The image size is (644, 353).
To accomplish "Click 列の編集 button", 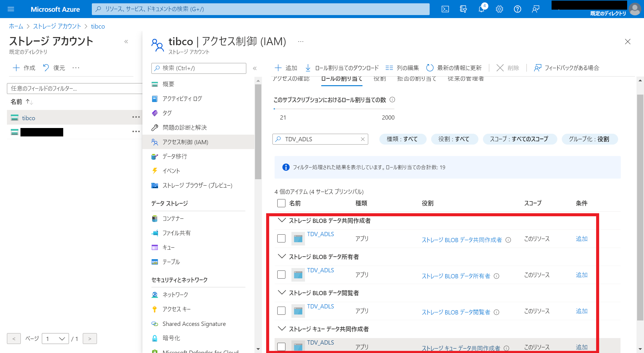I will coord(402,68).
